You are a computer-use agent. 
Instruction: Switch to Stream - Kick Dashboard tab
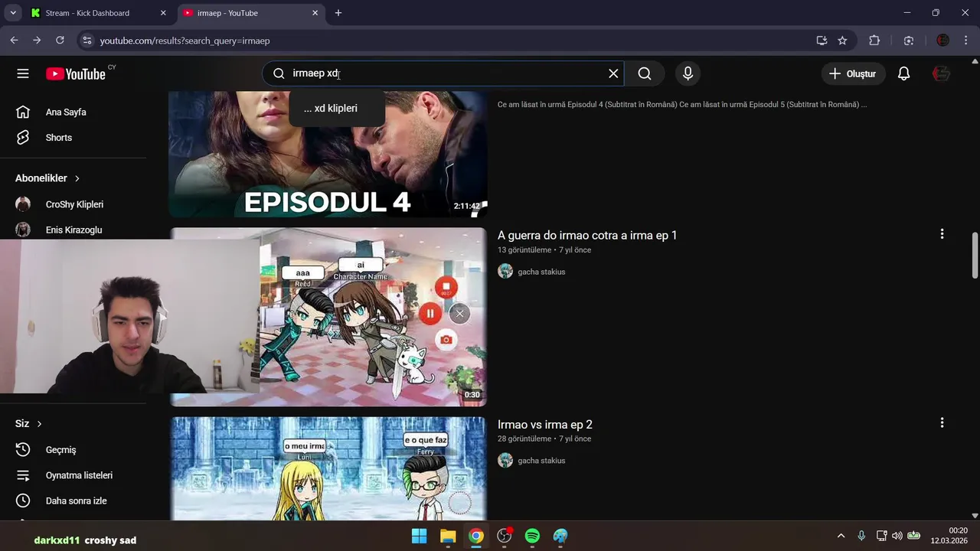100,13
